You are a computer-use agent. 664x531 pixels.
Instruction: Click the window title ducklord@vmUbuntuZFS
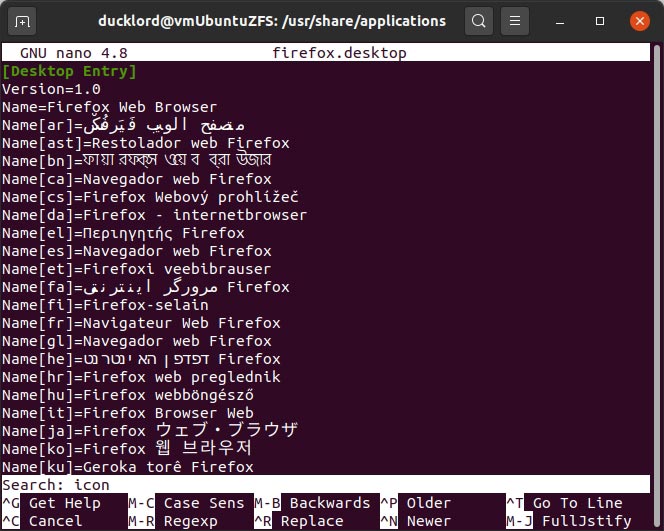pos(272,21)
